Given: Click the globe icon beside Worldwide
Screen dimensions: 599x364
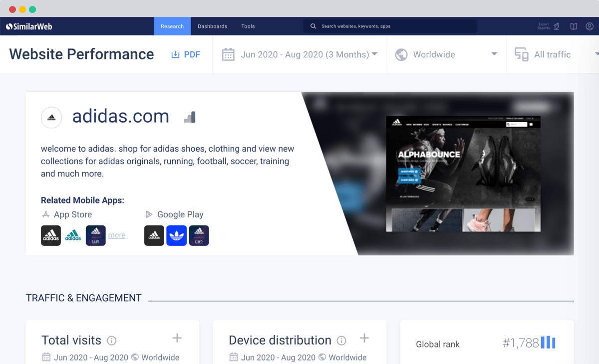Looking at the screenshot, I should (401, 54).
